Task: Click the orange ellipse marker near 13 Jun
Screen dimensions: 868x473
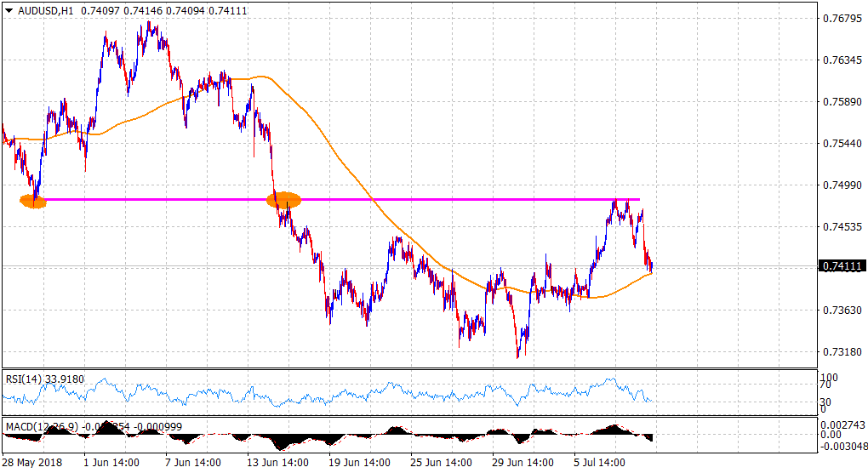Action: (x=283, y=201)
